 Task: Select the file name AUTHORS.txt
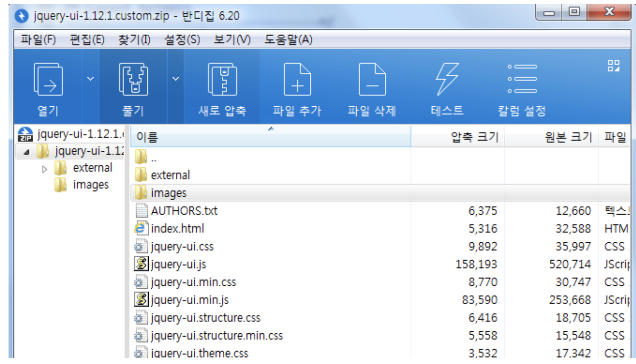[184, 210]
